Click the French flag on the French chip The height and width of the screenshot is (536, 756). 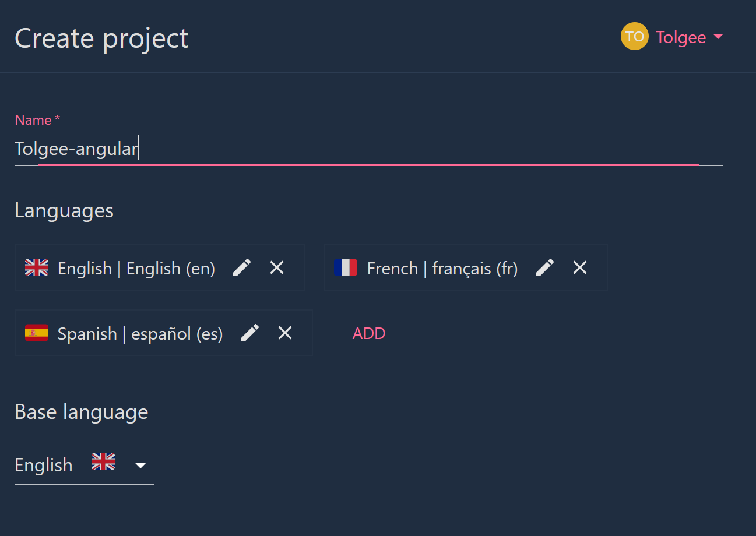346,267
